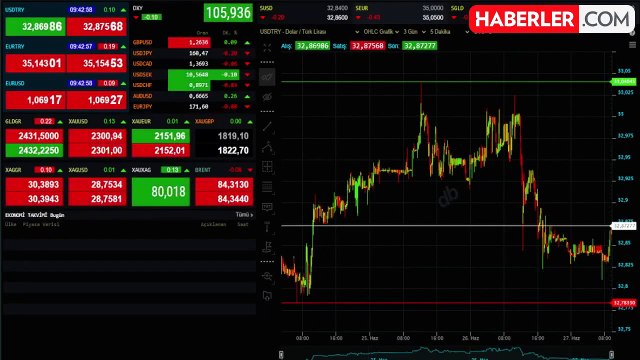Open the HABERLER.COM logo link
The height and width of the screenshot is (360, 640).
coord(552,19)
